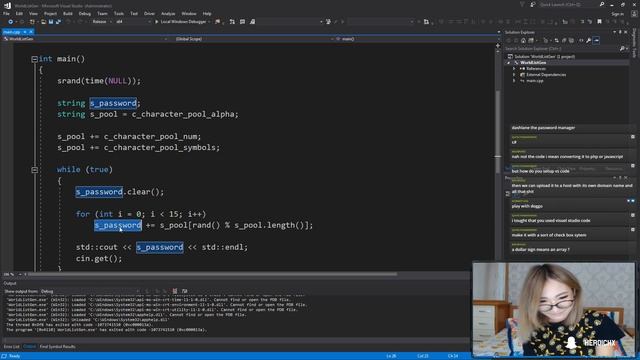
Task: Open the main() member navigation dropdown
Action: [416, 39]
